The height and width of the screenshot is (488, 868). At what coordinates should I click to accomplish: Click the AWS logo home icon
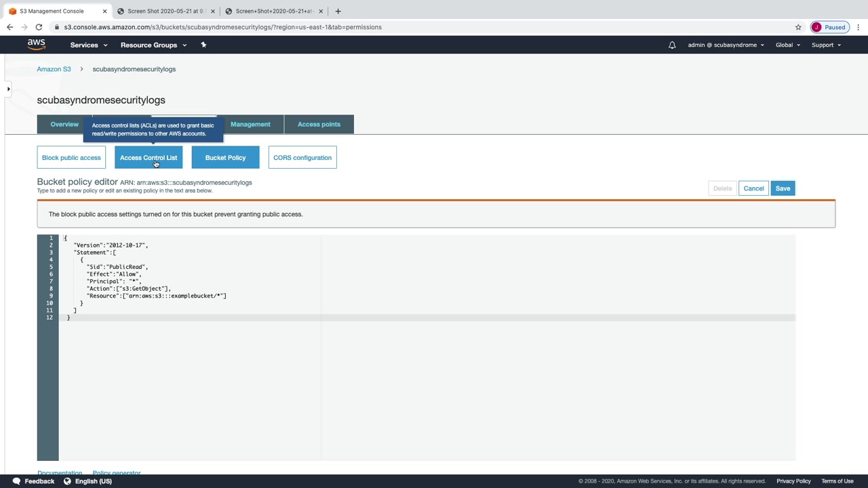tap(37, 45)
